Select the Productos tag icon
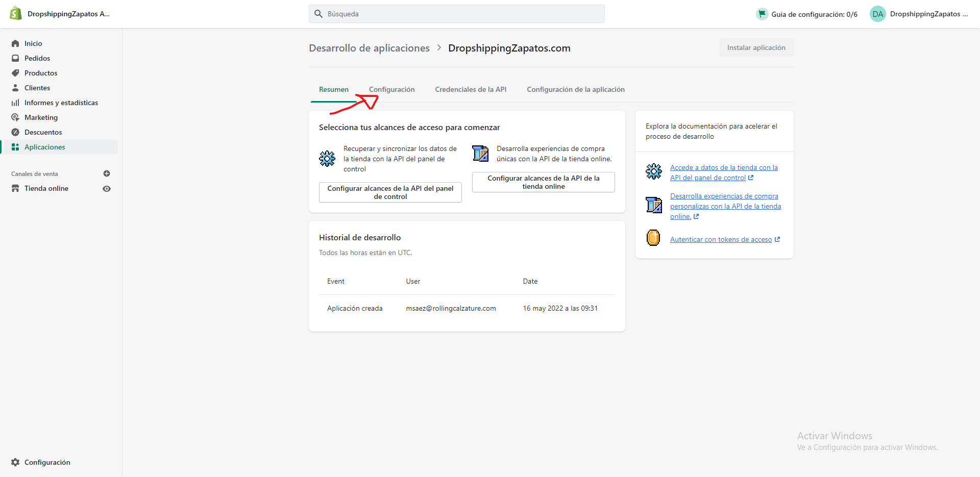Image resolution: width=980 pixels, height=477 pixels. point(15,72)
